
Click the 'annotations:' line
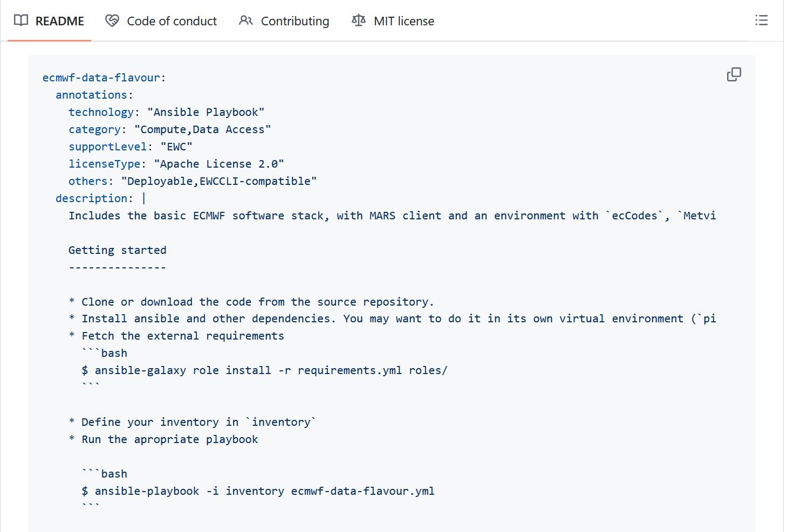click(94, 95)
